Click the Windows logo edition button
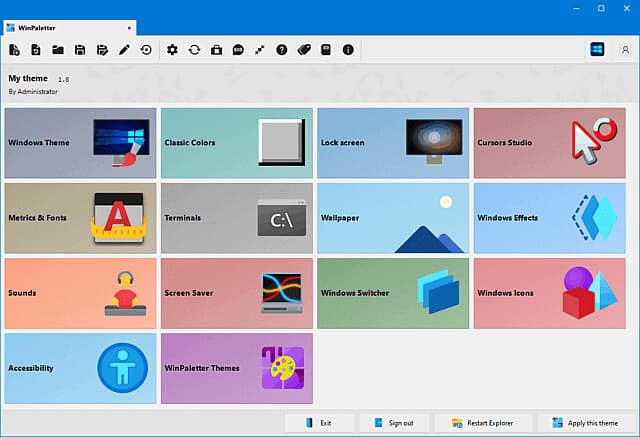This screenshot has width=640, height=437. click(x=597, y=50)
